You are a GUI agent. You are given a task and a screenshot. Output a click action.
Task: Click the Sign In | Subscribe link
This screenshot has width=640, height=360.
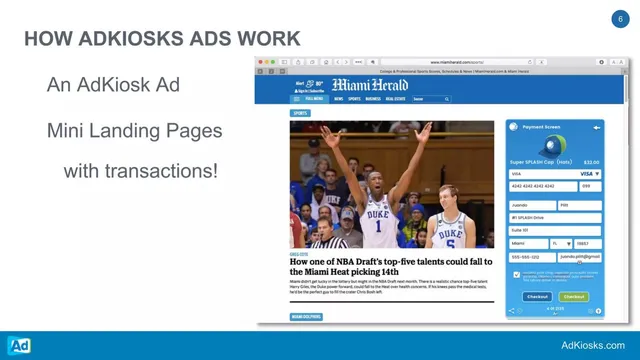(x=309, y=91)
